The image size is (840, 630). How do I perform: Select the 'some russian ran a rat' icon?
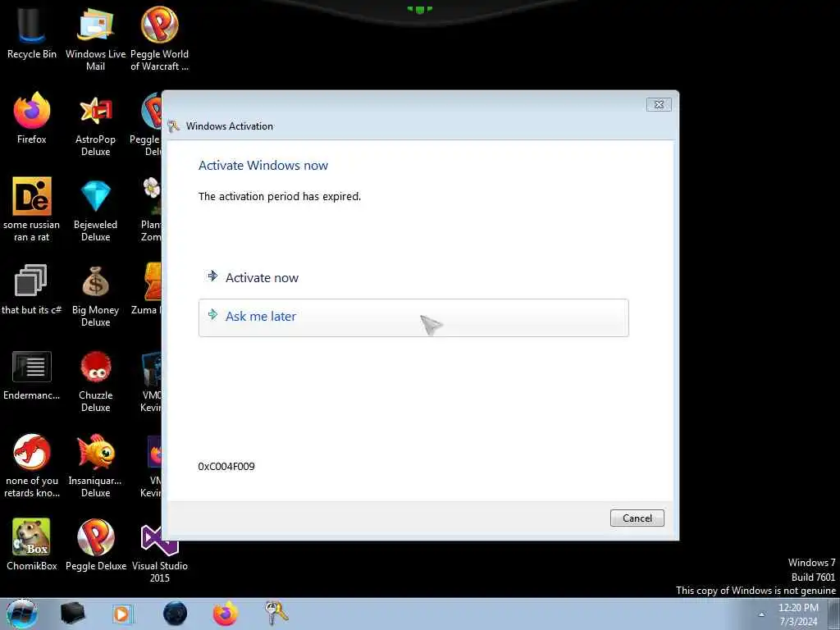(32, 209)
